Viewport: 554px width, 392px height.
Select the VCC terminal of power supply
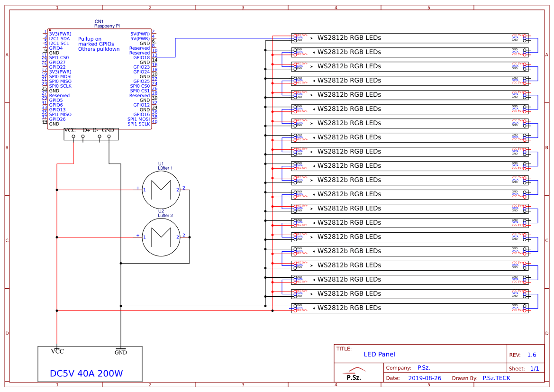tap(57, 351)
